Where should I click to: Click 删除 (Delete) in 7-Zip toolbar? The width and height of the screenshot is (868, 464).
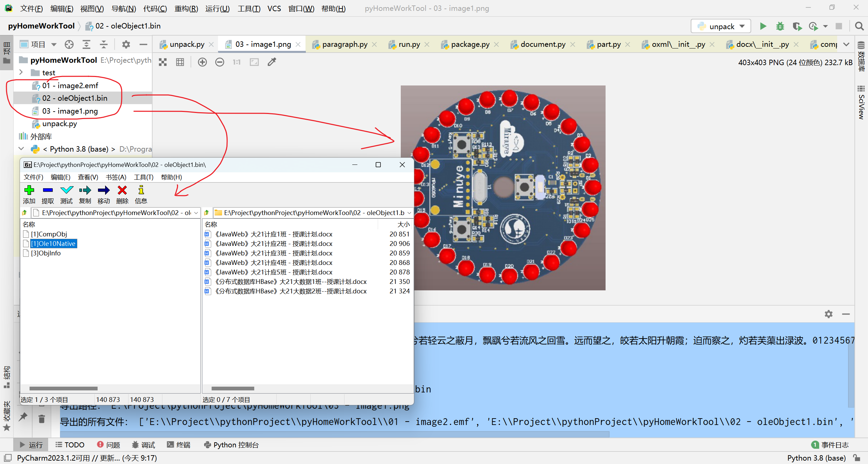click(x=122, y=195)
